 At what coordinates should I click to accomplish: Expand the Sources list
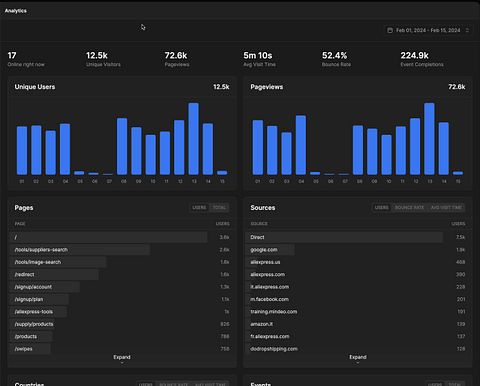pyautogui.click(x=358, y=358)
